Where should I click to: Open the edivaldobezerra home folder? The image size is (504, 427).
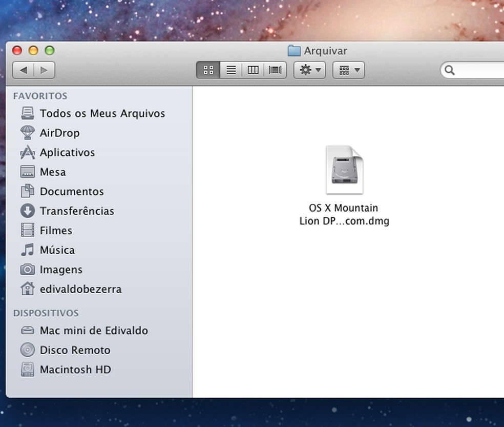click(x=80, y=289)
